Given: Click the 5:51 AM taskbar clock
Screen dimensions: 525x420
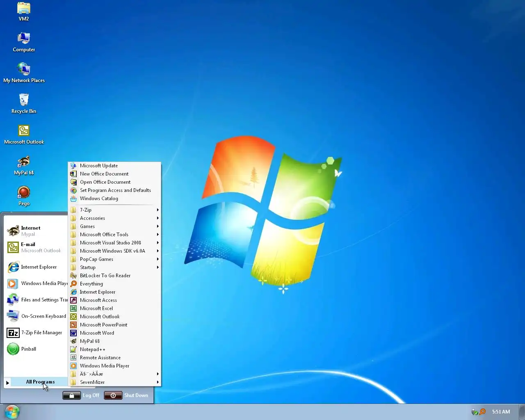Looking at the screenshot, I should coord(501,411).
